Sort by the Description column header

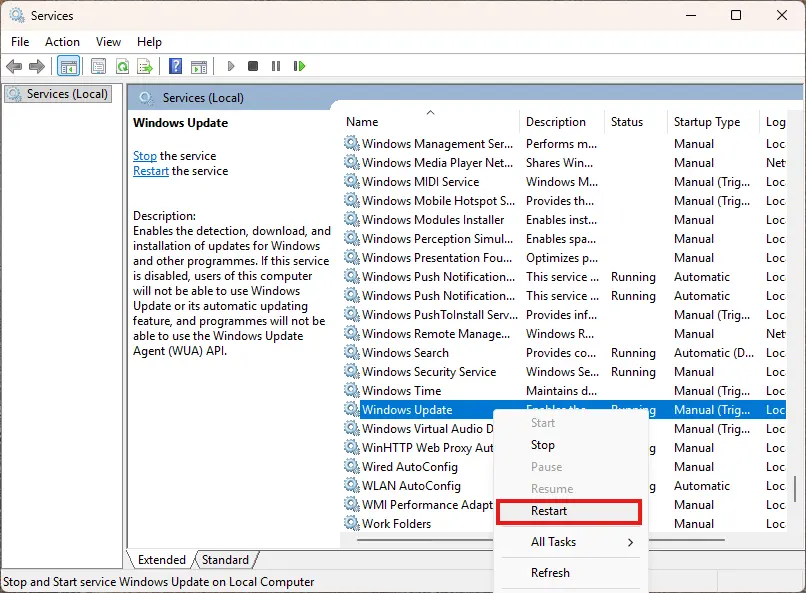click(562, 122)
